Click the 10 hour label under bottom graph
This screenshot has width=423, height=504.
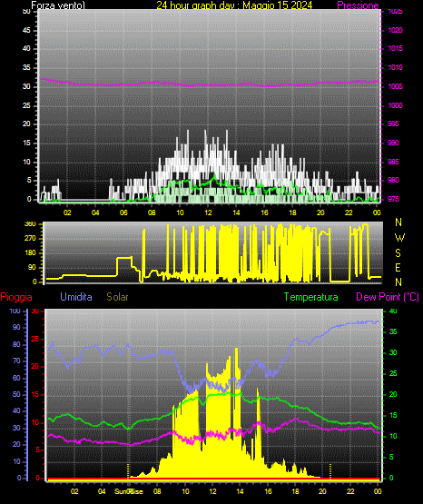(x=185, y=491)
